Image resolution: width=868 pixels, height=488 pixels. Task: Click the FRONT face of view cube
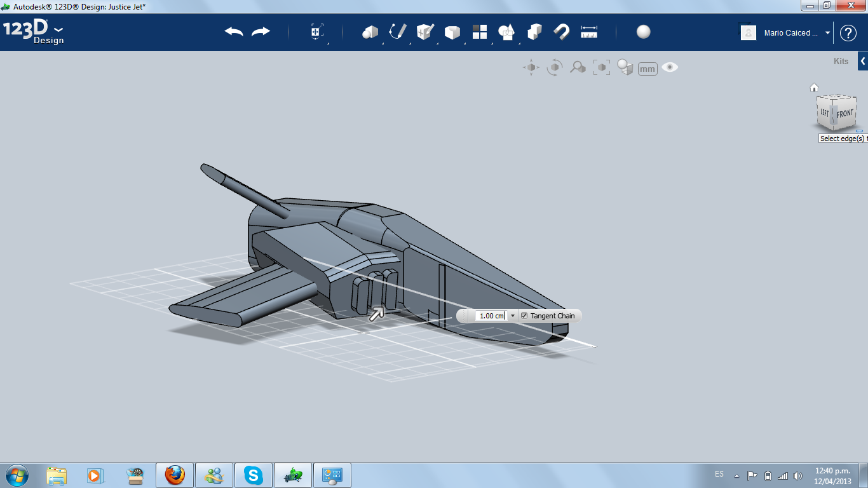click(x=844, y=114)
